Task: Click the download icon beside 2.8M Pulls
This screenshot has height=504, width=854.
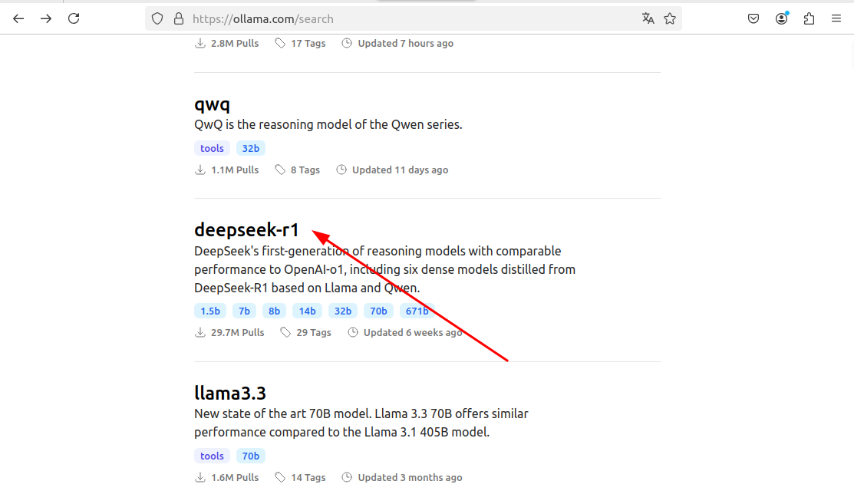Action: click(200, 43)
